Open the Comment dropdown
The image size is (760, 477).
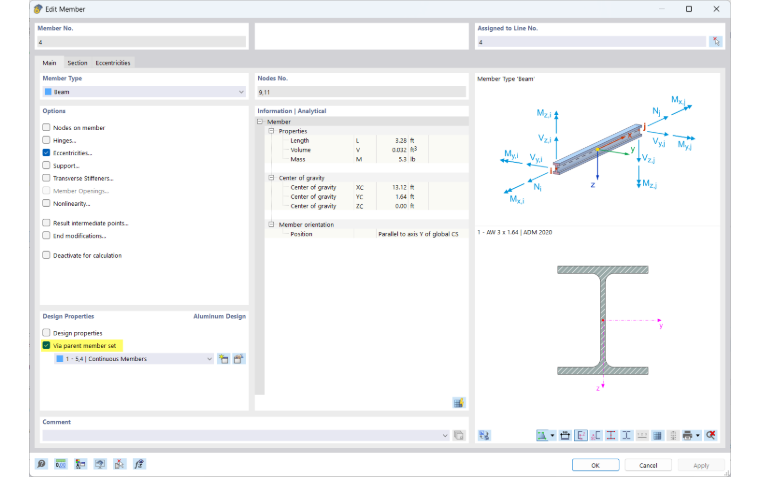click(x=246, y=435)
